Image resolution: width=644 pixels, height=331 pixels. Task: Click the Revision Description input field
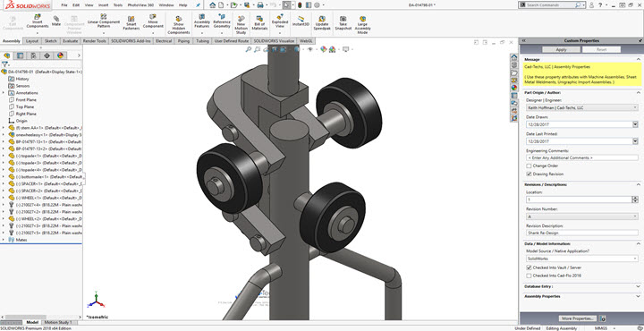[x=581, y=233]
